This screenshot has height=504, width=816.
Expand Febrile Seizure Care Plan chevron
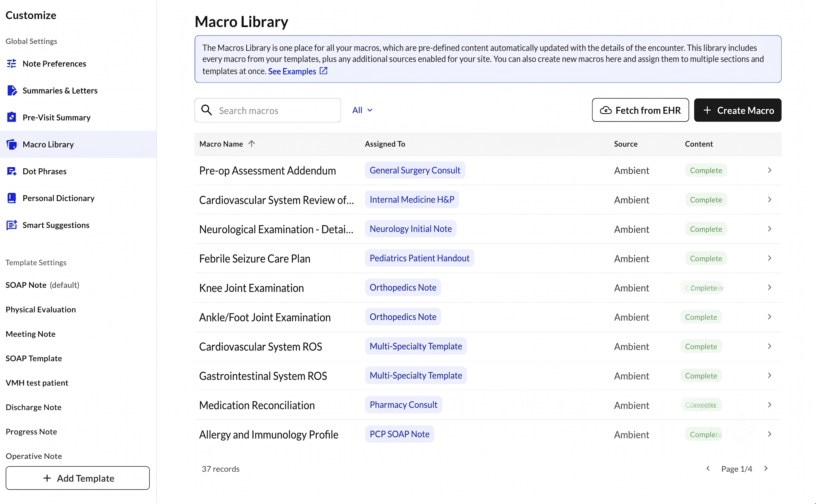coord(770,258)
